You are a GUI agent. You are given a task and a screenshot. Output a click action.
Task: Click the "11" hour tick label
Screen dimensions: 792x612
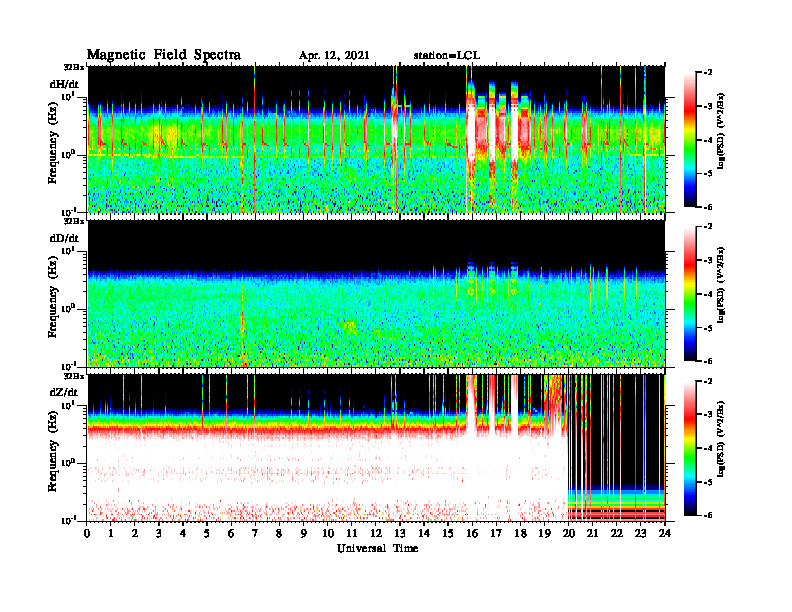tap(352, 533)
